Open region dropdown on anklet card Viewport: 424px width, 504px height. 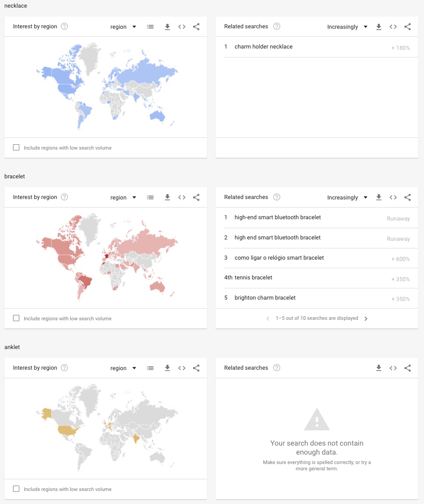[124, 368]
